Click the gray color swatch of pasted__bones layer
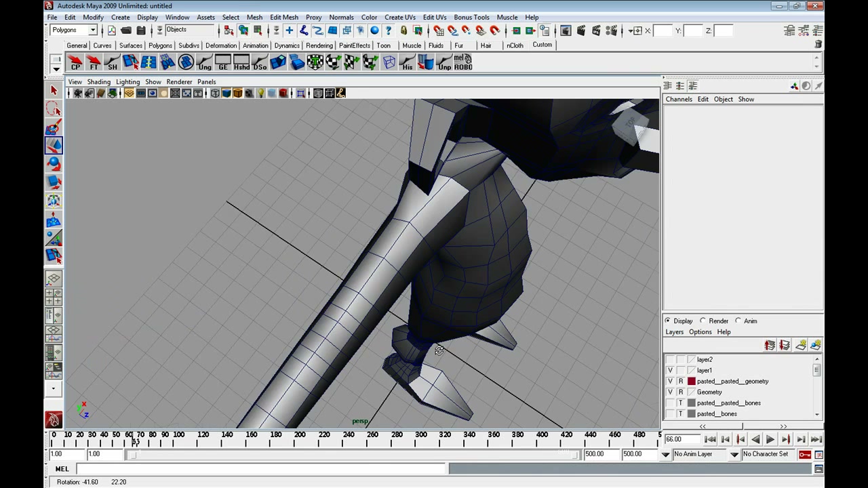 692,414
